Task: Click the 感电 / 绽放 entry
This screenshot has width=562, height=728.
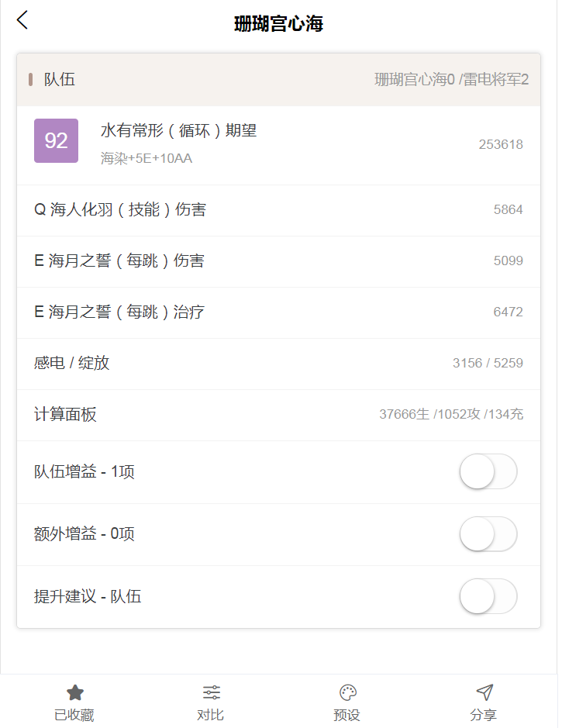Action: (x=278, y=364)
